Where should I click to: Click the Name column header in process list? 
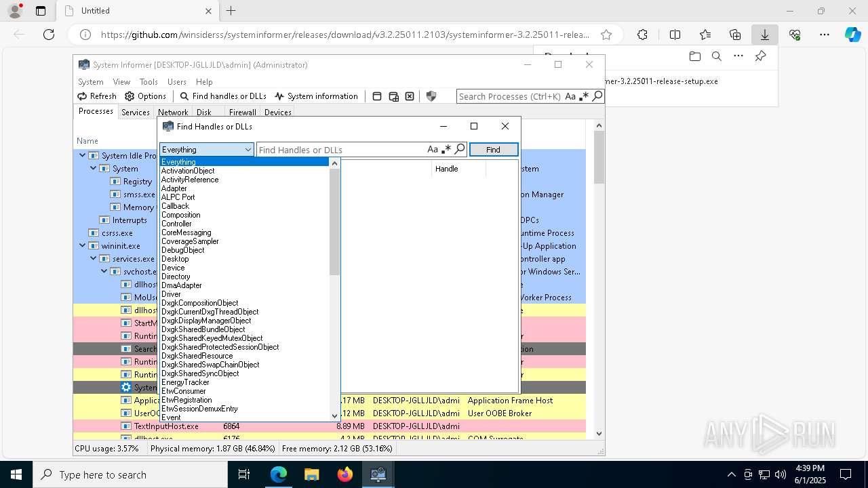[87, 141]
